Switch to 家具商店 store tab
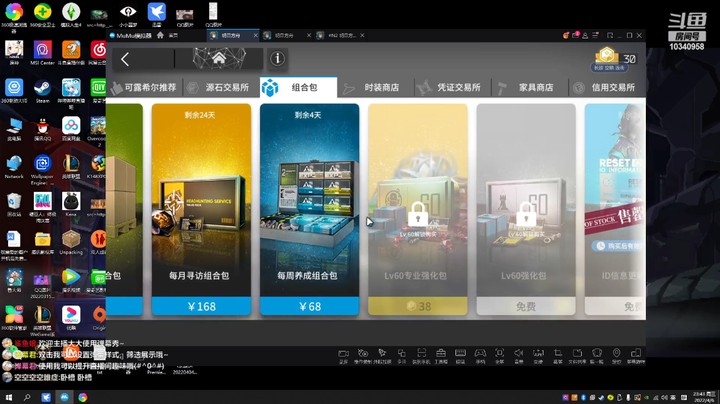 coord(529,87)
